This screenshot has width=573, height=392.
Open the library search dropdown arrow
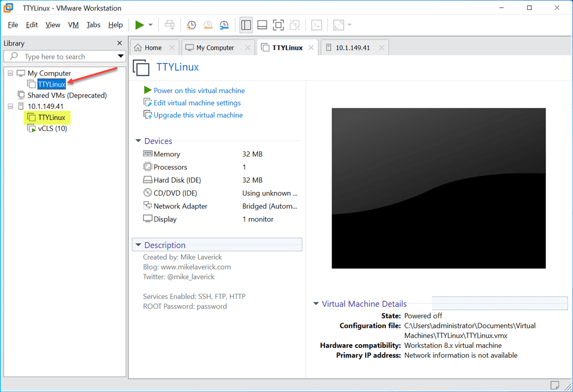(x=120, y=56)
